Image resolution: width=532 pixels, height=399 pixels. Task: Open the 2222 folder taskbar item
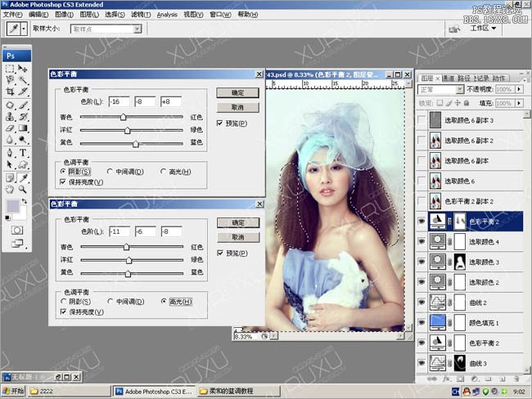(x=69, y=391)
